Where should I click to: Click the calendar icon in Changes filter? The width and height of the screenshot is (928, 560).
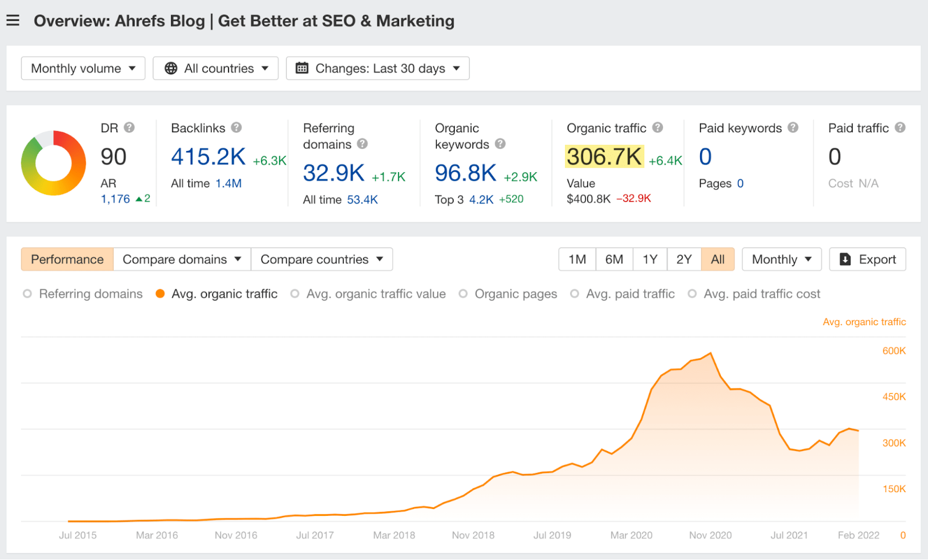pyautogui.click(x=302, y=68)
